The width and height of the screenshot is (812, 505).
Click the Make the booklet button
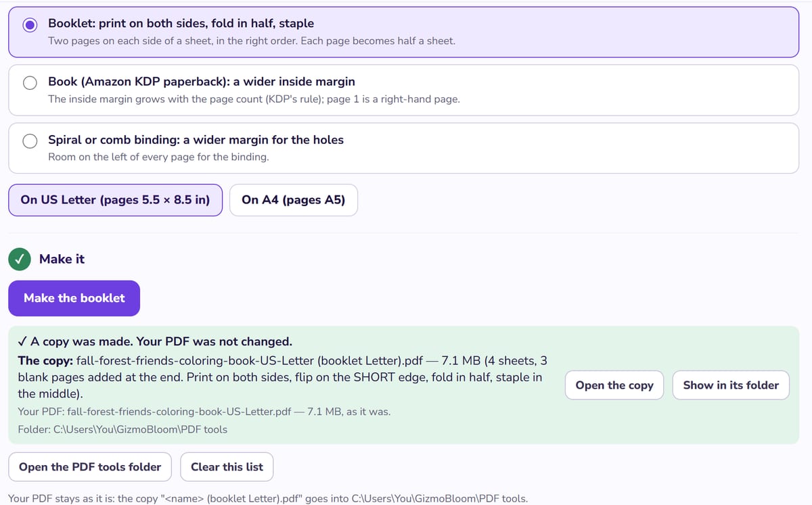[74, 298]
